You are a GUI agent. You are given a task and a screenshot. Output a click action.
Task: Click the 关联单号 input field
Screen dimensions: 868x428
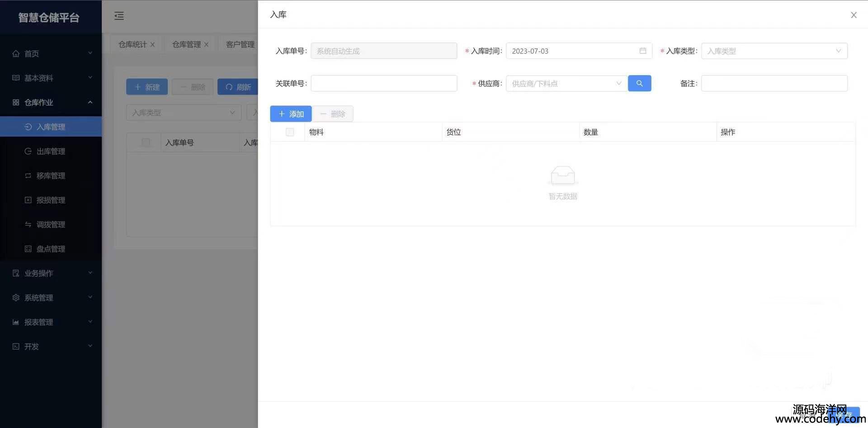point(384,83)
